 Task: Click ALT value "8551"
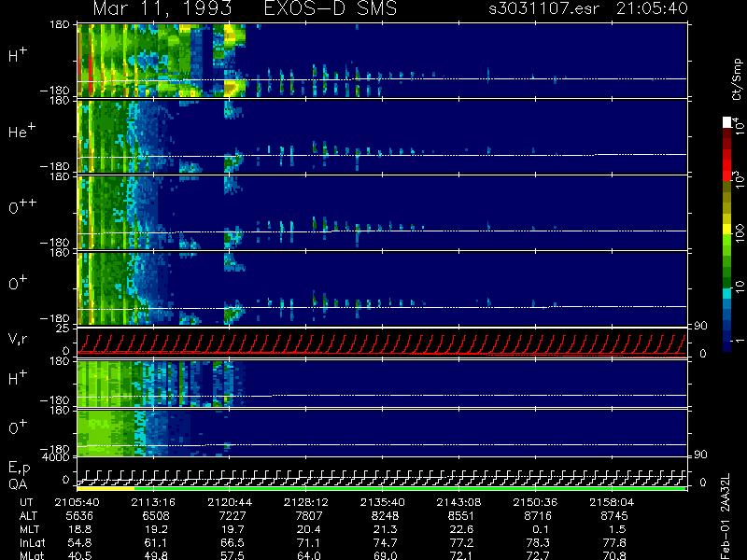[461, 516]
